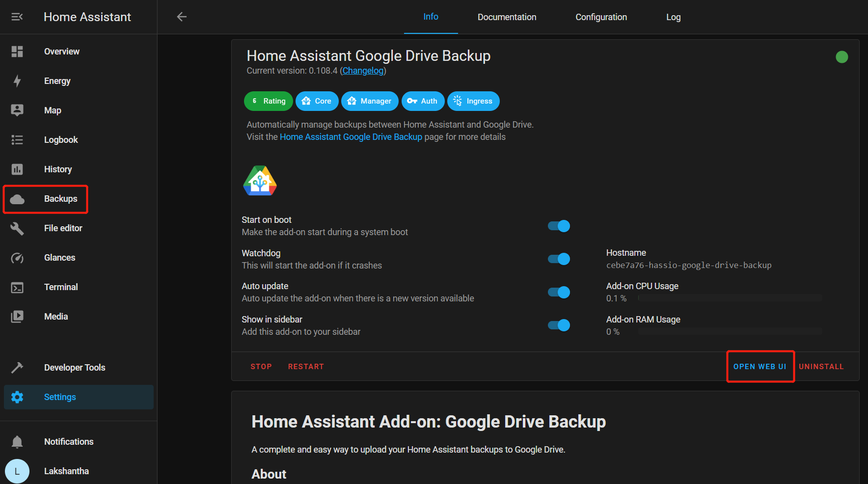Click the Add-on CPU Usage bar
Viewport: 868px width, 484px height.
pos(730,298)
